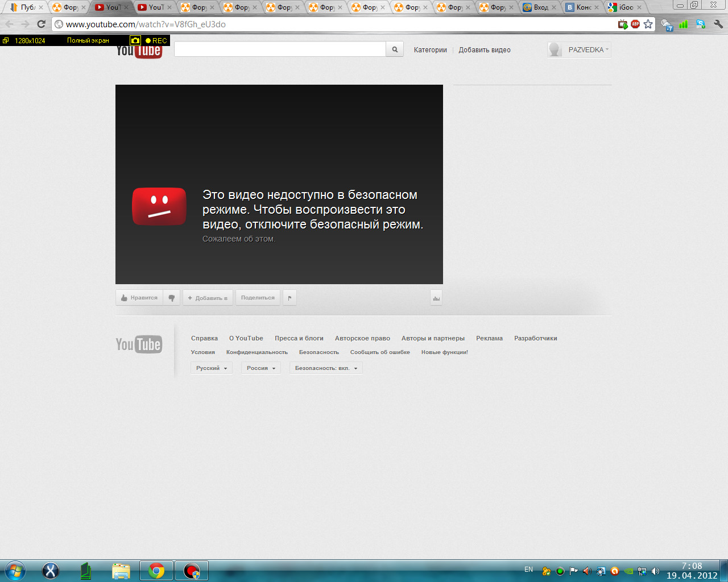
Task: Reload the page with the refresh icon
Action: pyautogui.click(x=41, y=24)
